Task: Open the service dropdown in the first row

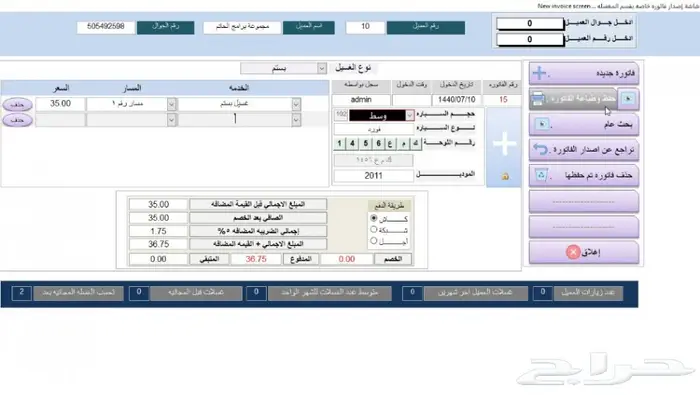Action: coord(296,104)
